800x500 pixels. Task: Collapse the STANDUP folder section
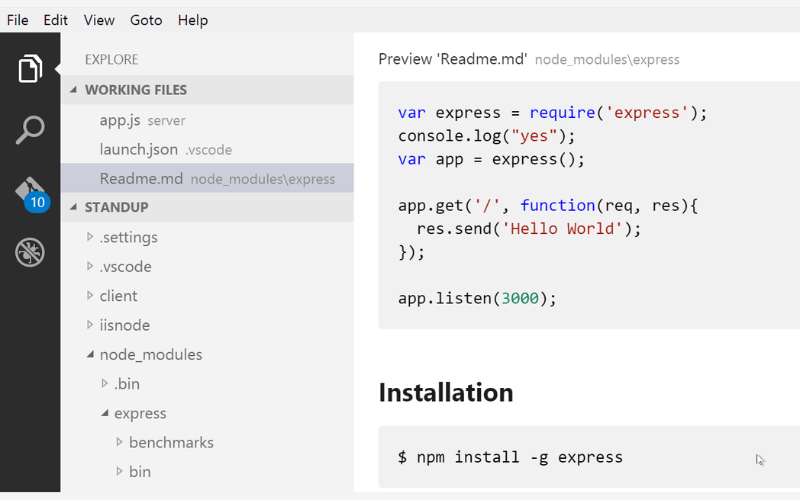116,207
